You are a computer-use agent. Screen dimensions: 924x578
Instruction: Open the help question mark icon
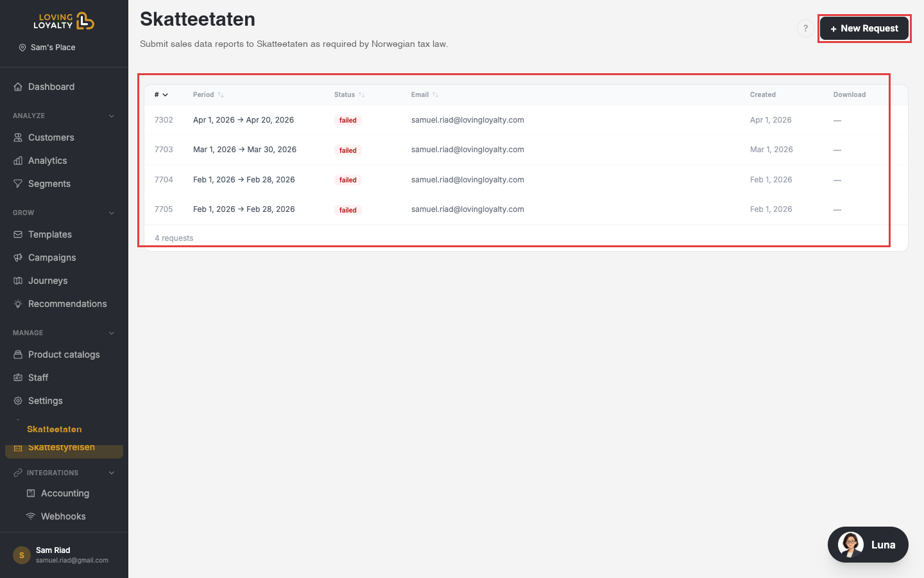pos(805,28)
